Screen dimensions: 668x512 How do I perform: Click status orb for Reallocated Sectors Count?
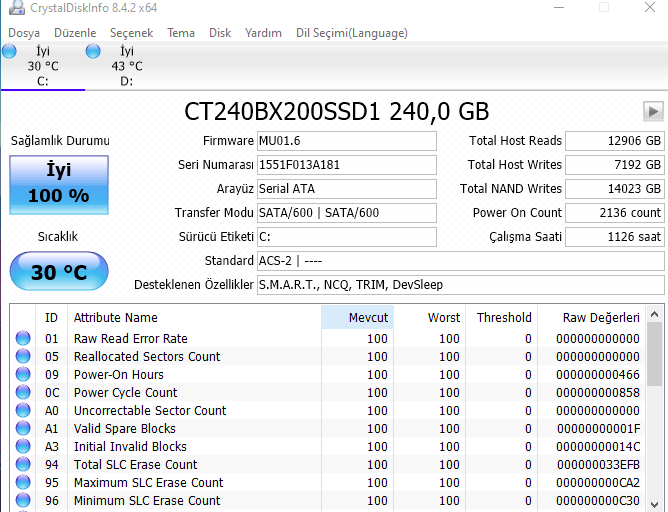tap(23, 356)
